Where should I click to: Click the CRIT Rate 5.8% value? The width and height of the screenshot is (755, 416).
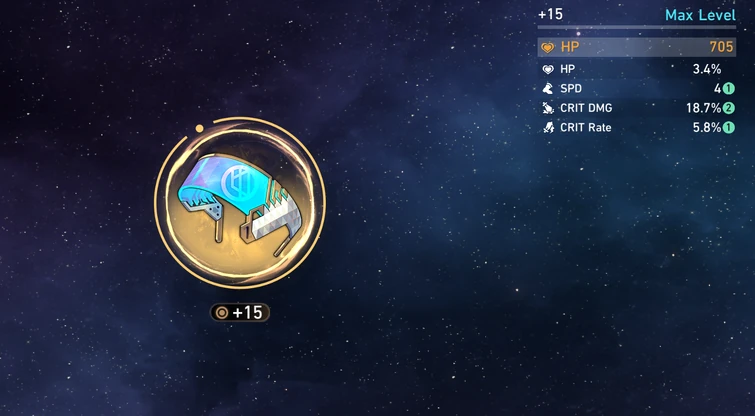(707, 128)
